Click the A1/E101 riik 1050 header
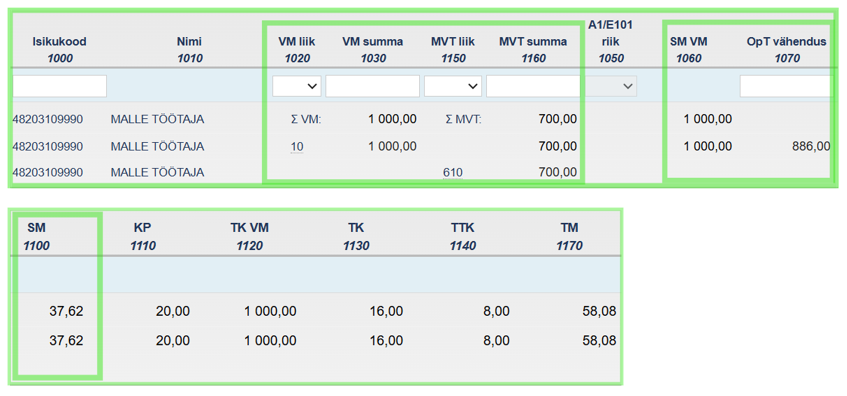The height and width of the screenshot is (396, 847). click(610, 42)
